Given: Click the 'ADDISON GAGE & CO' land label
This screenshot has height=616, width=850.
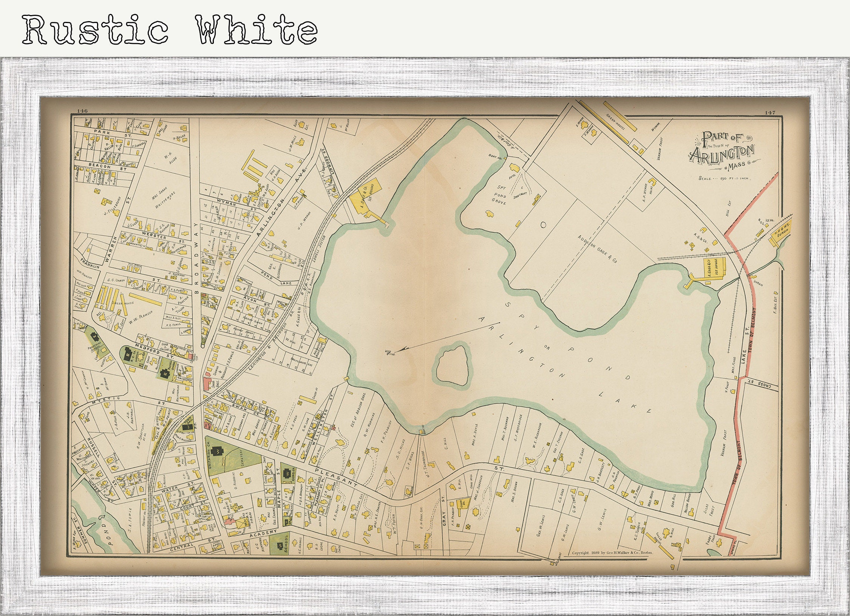Looking at the screenshot, I should (x=598, y=248).
